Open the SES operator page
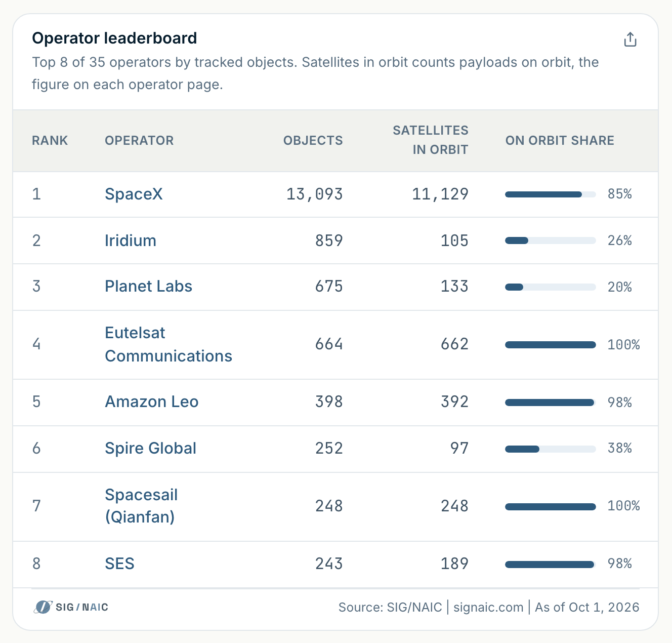This screenshot has height=643, width=672. pyautogui.click(x=119, y=564)
